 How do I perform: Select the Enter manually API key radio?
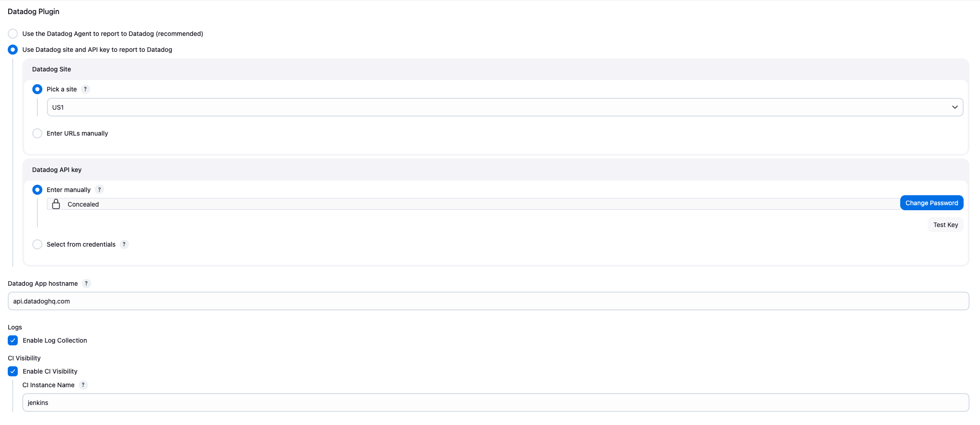(x=37, y=190)
